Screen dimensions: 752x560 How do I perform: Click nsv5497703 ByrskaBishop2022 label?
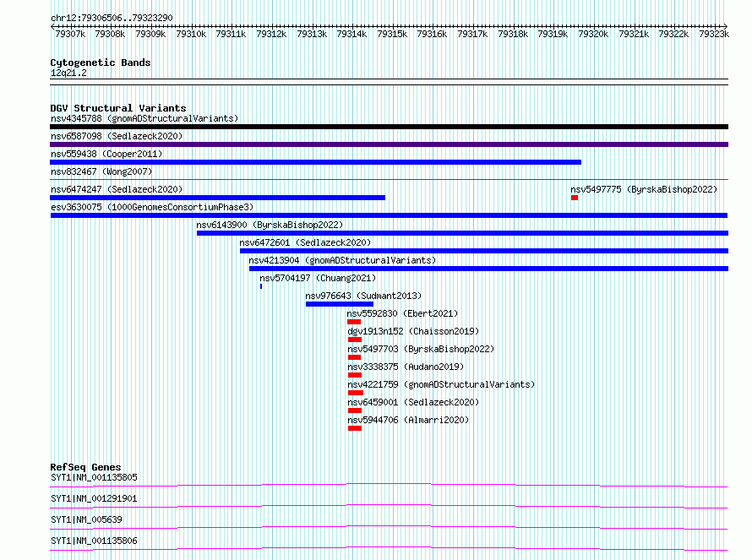tap(421, 349)
